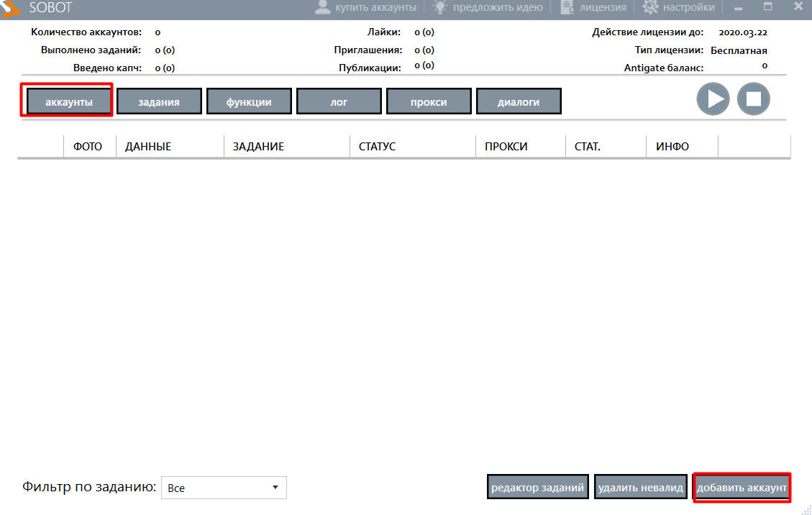
Task: Open the задания tab
Action: (x=159, y=102)
